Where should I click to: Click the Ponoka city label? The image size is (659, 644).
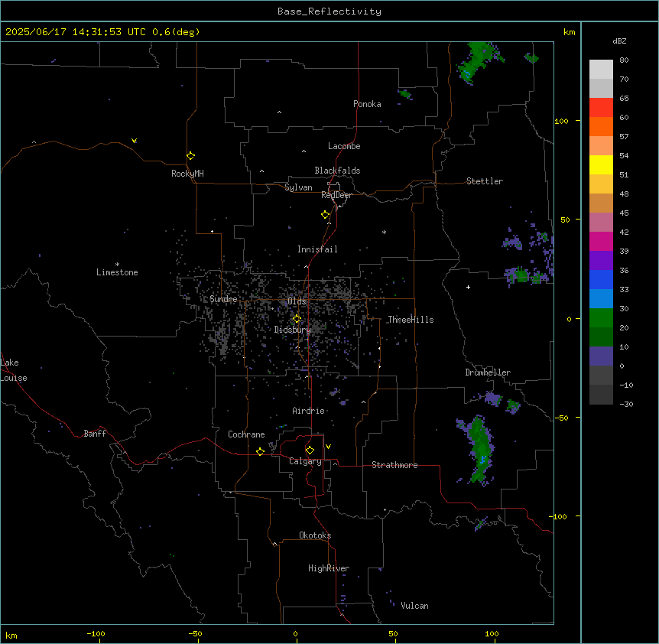367,104
